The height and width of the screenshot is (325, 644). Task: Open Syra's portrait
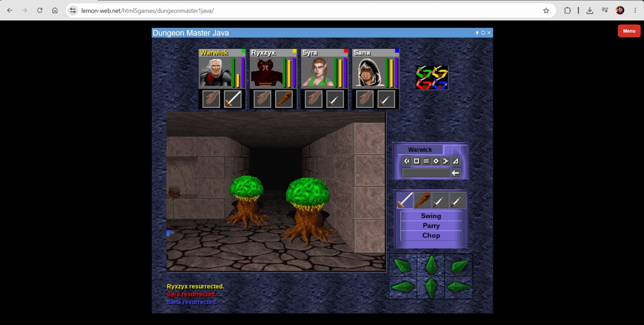click(317, 72)
